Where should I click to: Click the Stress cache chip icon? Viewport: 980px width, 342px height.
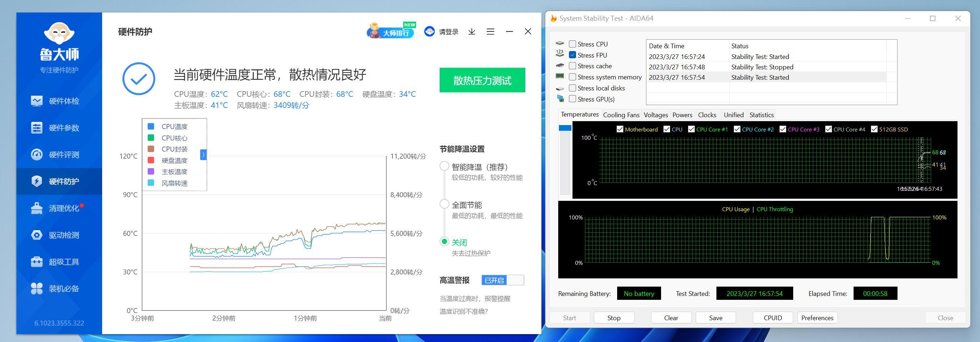point(560,65)
